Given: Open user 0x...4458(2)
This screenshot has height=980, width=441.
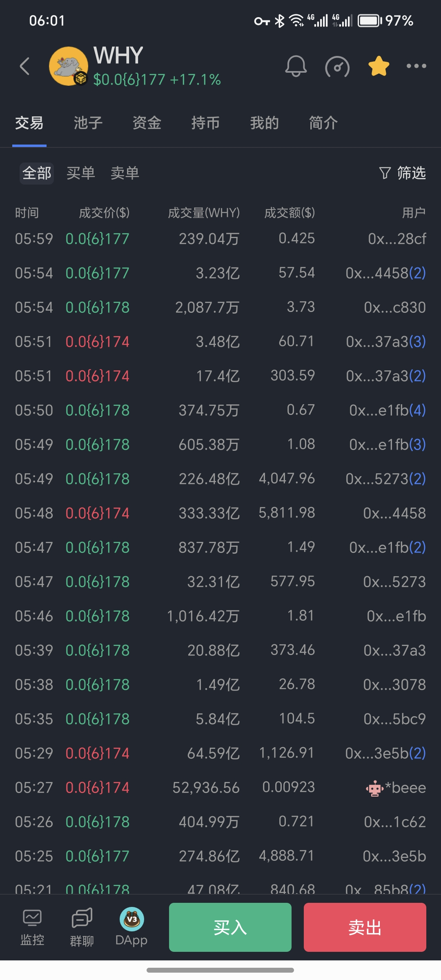Looking at the screenshot, I should point(385,273).
